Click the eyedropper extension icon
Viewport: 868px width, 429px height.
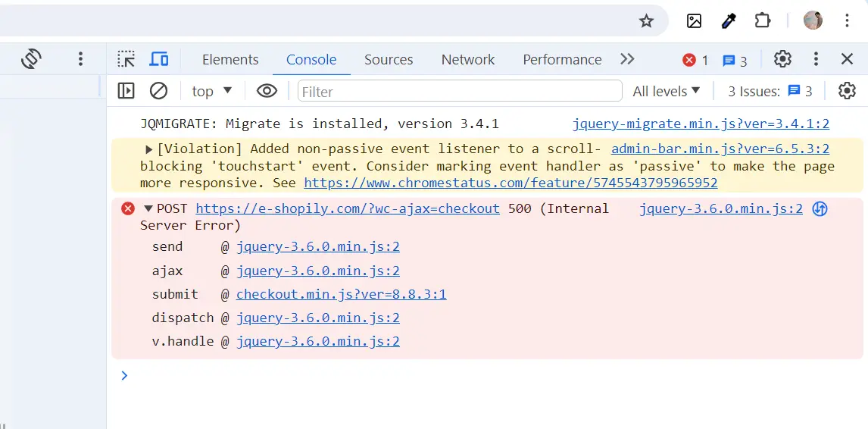tap(729, 21)
